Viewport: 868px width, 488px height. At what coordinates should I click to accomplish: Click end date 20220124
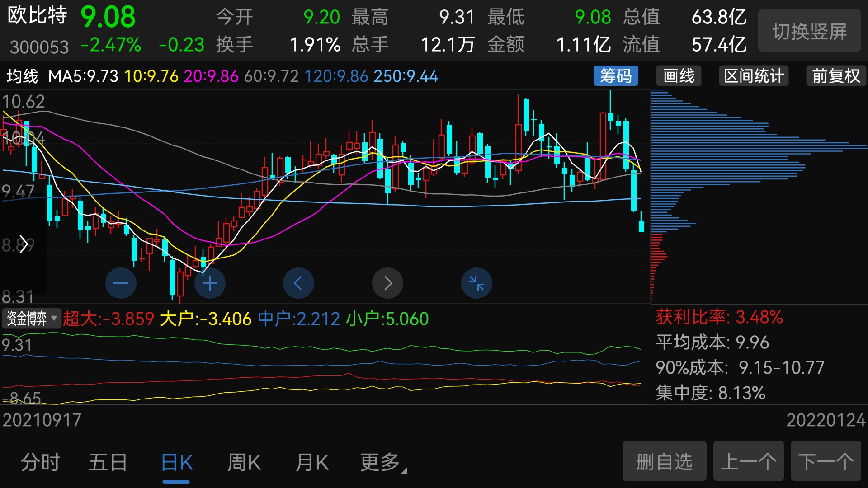tap(826, 420)
